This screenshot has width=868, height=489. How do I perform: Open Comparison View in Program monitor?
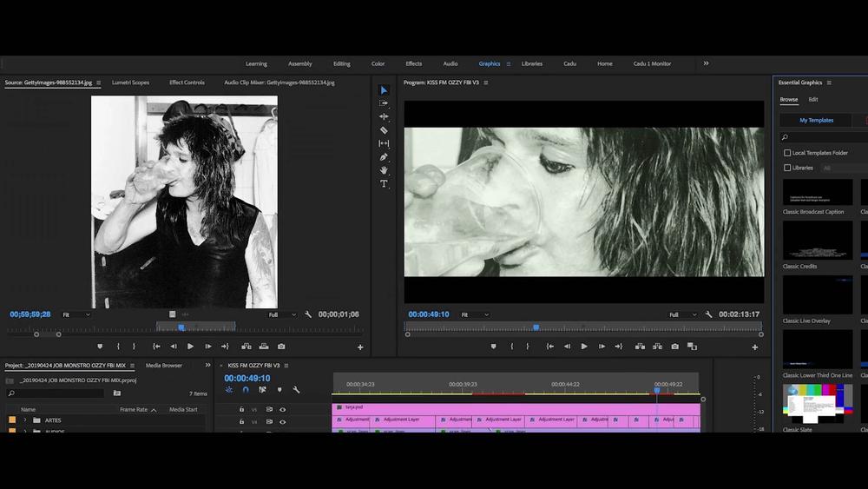click(692, 347)
